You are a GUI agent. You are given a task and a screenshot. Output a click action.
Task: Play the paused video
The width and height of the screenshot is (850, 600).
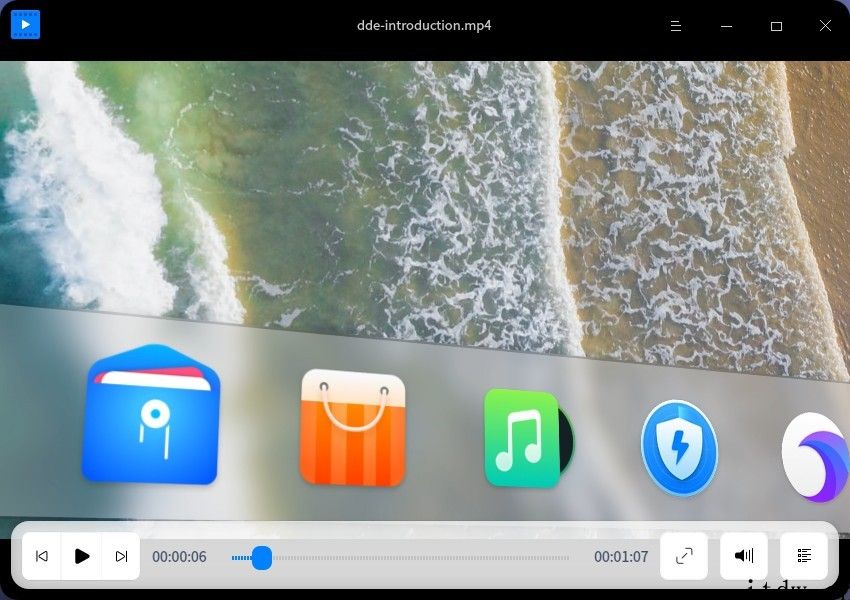click(81, 556)
